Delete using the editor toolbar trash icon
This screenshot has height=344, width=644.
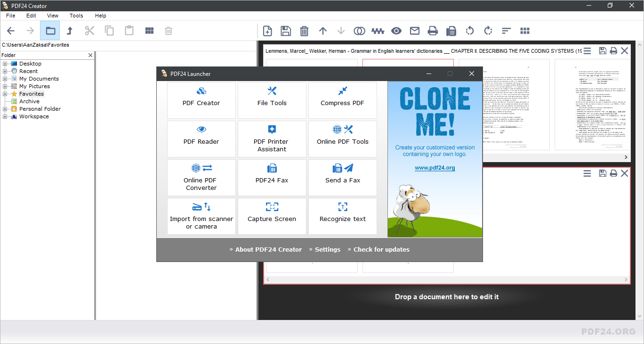pos(304,31)
